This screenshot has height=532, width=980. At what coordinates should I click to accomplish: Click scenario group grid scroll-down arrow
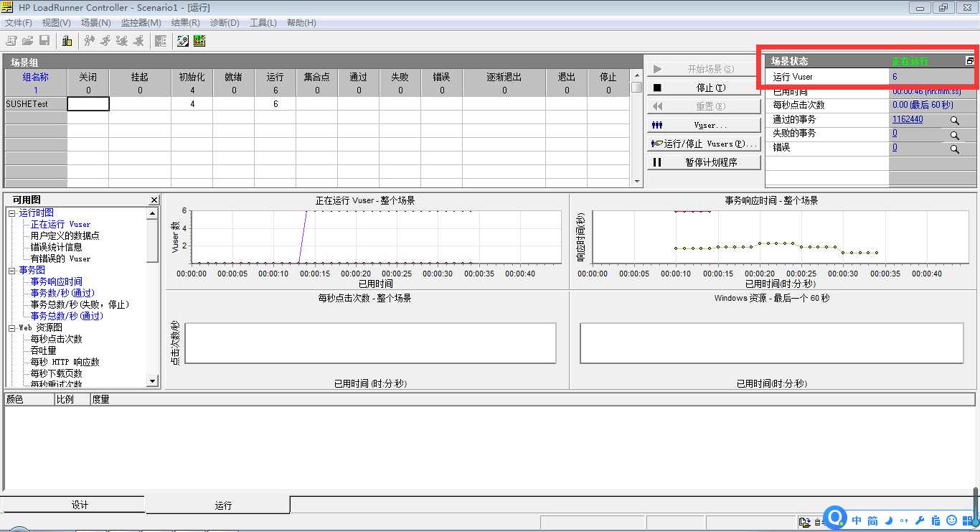coord(636,182)
